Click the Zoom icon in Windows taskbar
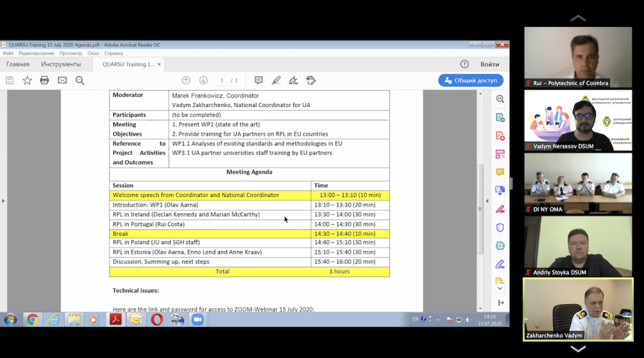The image size is (644, 358). click(197, 319)
